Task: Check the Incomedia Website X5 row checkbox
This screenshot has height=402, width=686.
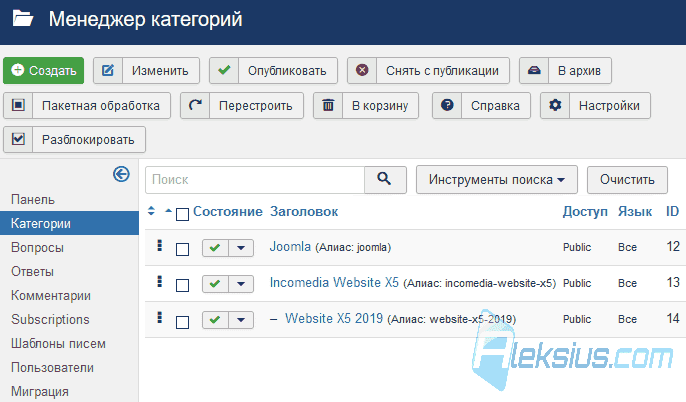Action: click(182, 285)
